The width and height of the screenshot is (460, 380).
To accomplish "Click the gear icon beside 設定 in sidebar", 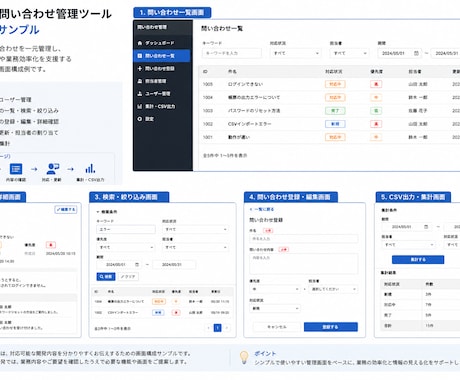I will 140,119.
